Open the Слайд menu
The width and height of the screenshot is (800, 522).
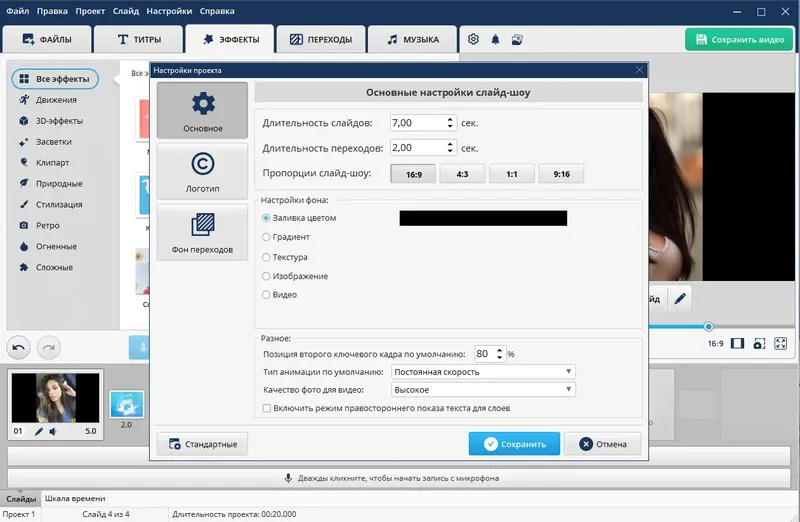coord(126,11)
